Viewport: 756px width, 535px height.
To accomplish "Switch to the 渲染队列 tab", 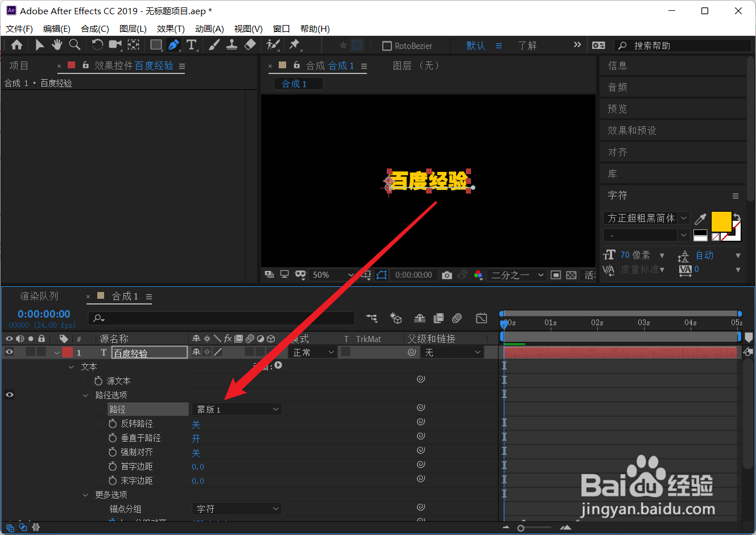I will 39,296.
